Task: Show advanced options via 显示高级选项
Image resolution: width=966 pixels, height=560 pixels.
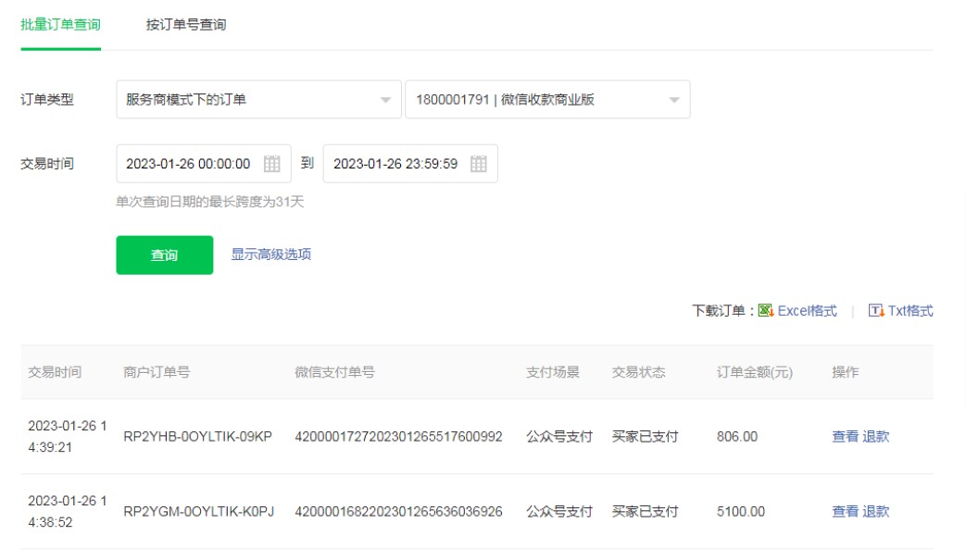Action: click(270, 255)
